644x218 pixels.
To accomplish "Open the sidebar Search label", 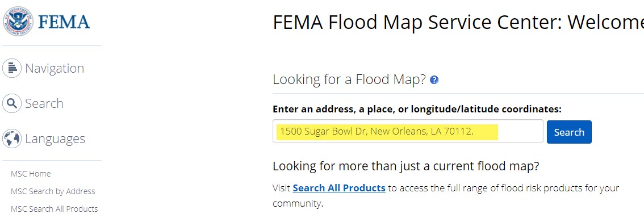I will tap(44, 103).
